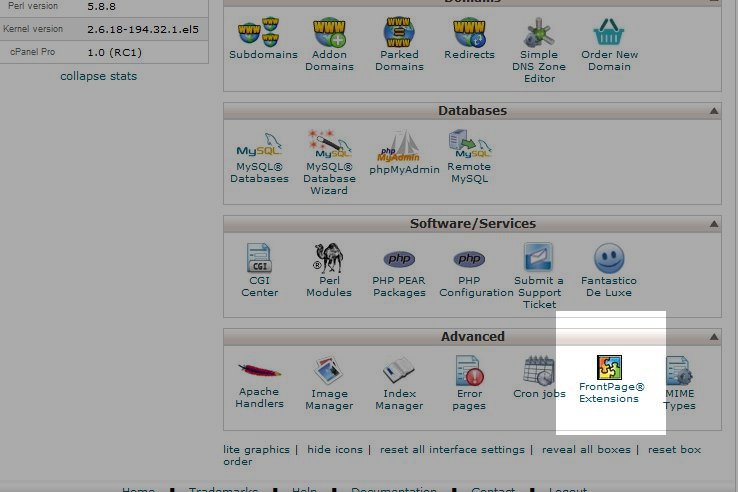
Task: Click the Simple DNS Zone Editor icon
Action: 539,34
